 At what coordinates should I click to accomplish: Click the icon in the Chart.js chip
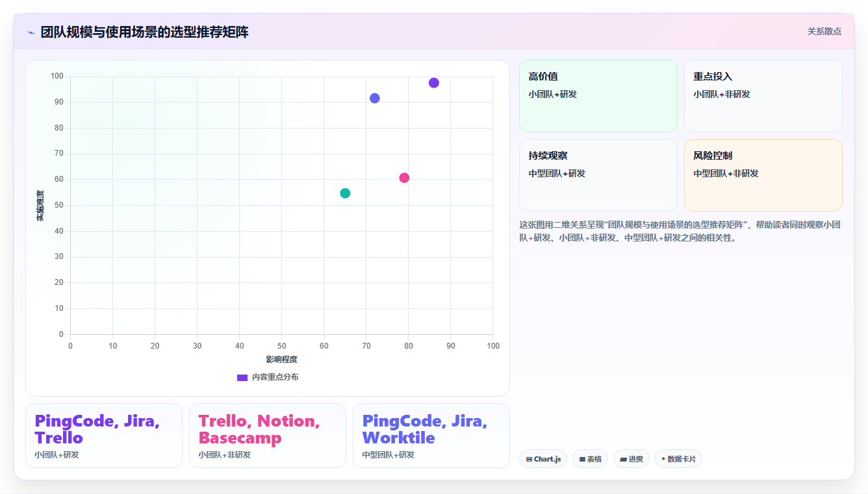[x=529, y=459]
